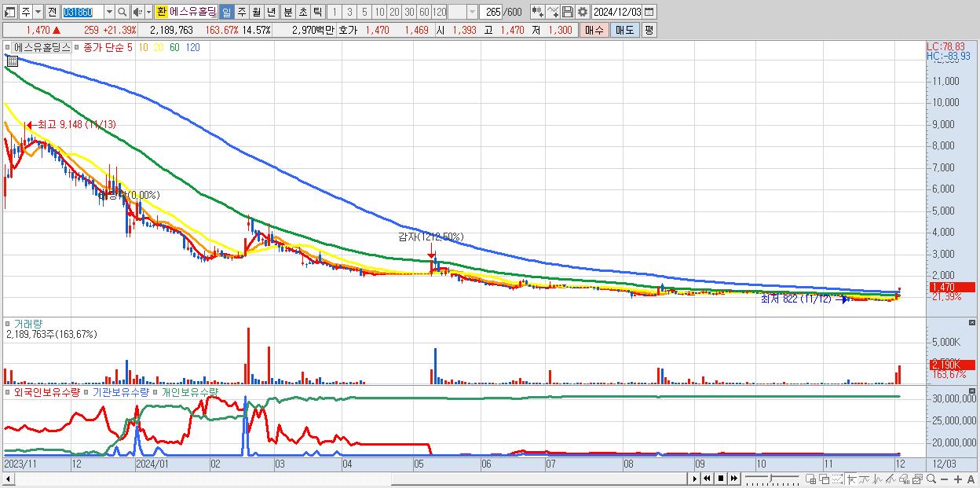Click the 031860 stock code field
This screenshot has height=488, width=980.
pyautogui.click(x=83, y=12)
